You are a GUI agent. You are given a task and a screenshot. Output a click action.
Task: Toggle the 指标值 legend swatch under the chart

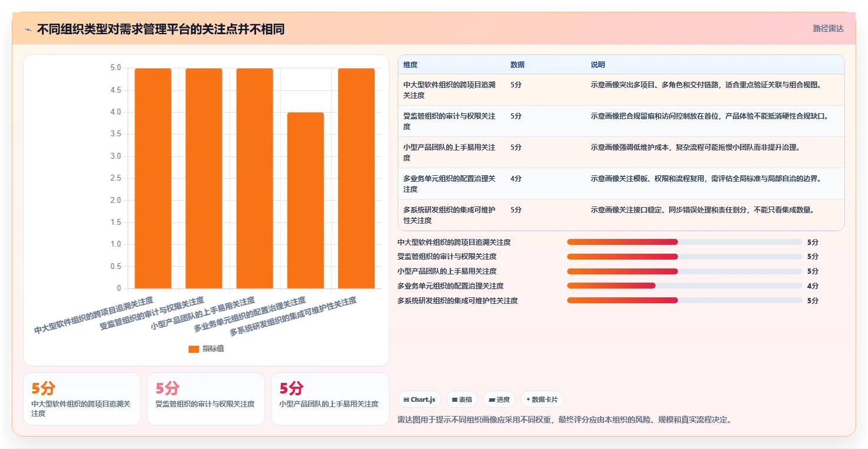pyautogui.click(x=194, y=349)
